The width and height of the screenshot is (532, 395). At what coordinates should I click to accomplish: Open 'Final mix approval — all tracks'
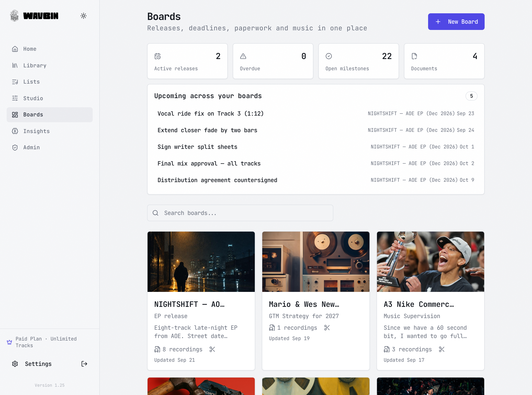pyautogui.click(x=316, y=164)
